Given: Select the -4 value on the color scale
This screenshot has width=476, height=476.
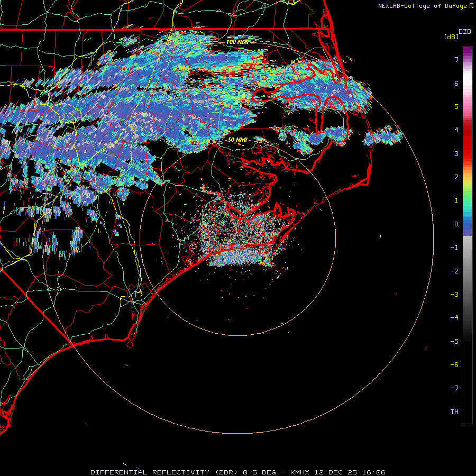Looking at the screenshot, I should point(454,318).
